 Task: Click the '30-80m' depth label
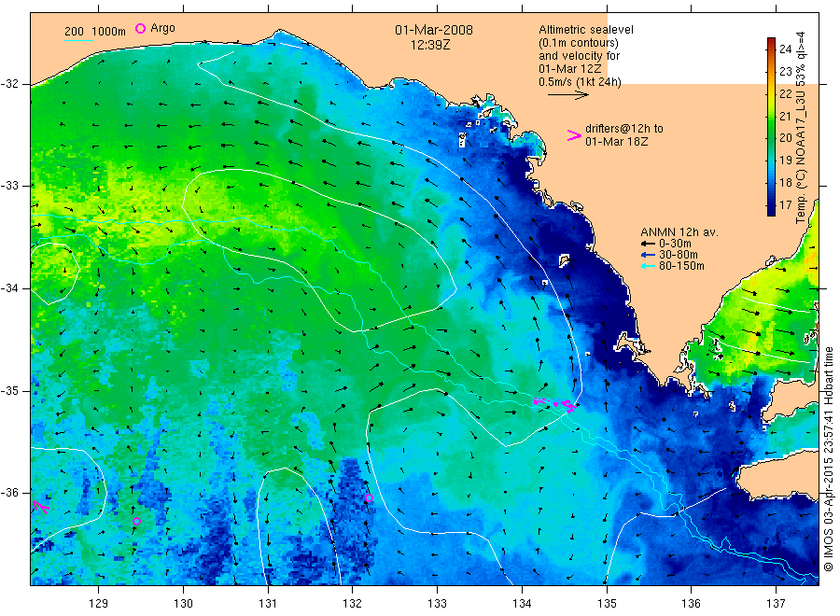(679, 255)
